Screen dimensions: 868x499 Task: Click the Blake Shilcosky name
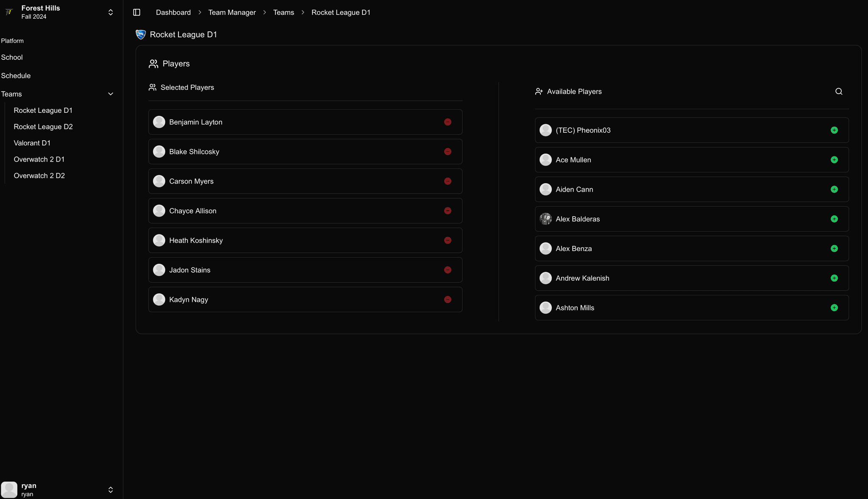pyautogui.click(x=194, y=152)
